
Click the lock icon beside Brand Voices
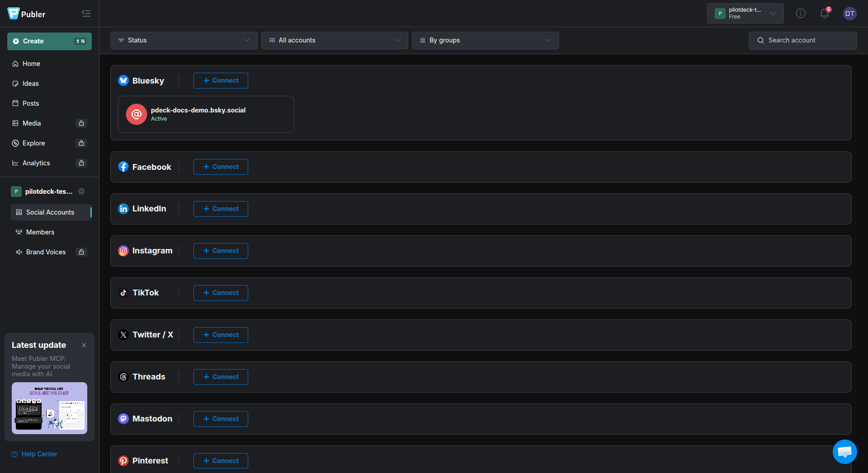pos(81,252)
